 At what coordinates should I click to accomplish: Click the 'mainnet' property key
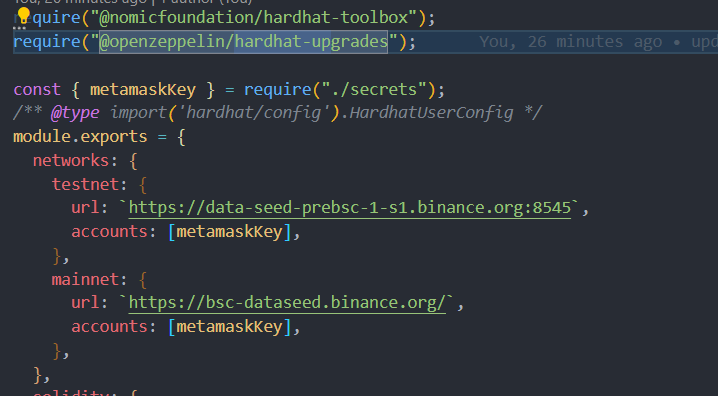(x=85, y=279)
